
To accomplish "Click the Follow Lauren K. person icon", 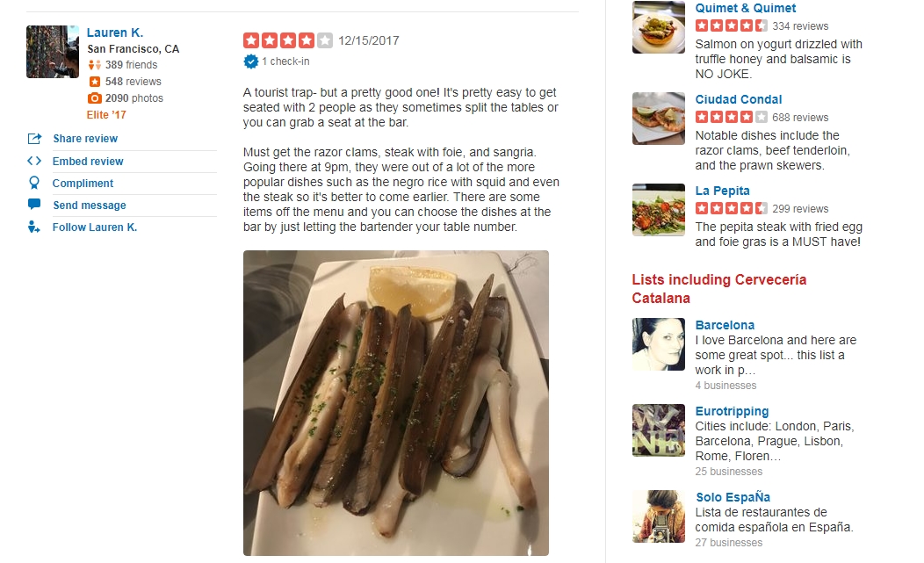I will pyautogui.click(x=34, y=227).
